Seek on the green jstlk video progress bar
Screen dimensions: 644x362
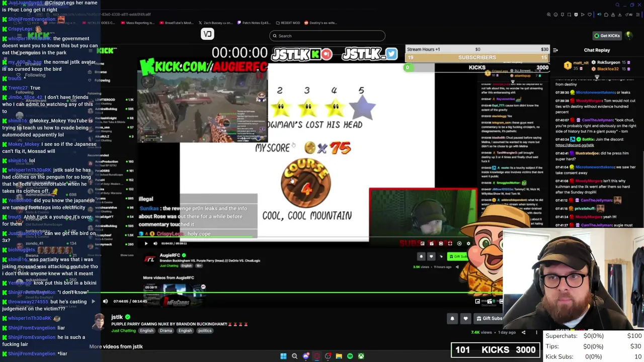[302, 292]
